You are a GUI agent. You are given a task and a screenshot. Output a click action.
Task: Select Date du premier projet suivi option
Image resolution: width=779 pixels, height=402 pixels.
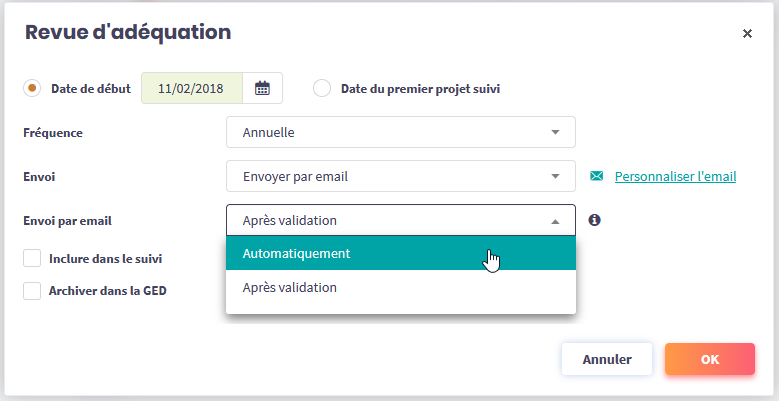322,88
